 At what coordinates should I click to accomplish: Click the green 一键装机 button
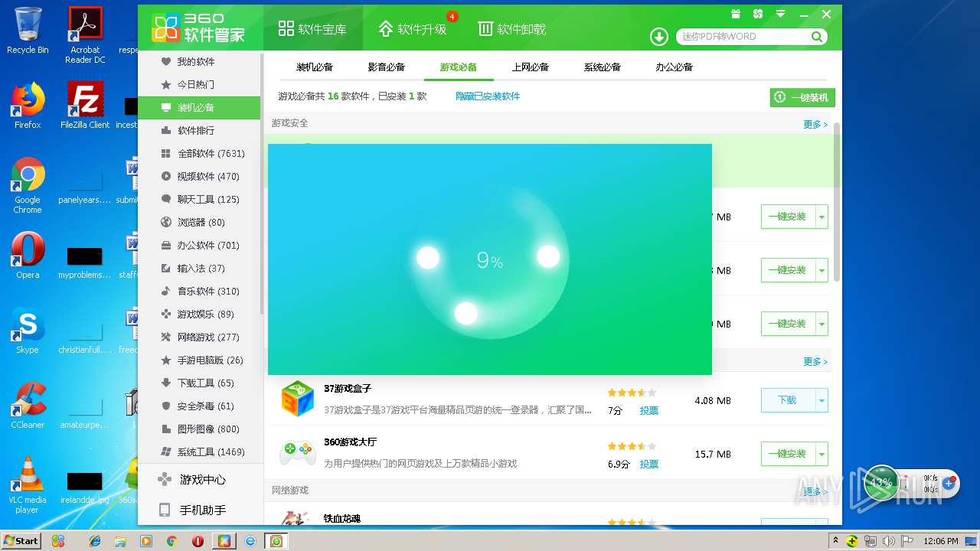point(802,97)
